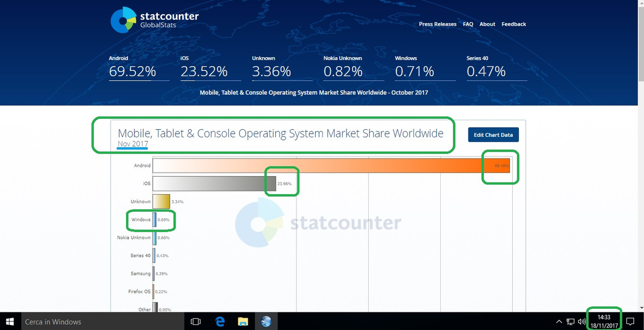
Task: Open File Explorer from the taskbar
Action: click(243, 321)
